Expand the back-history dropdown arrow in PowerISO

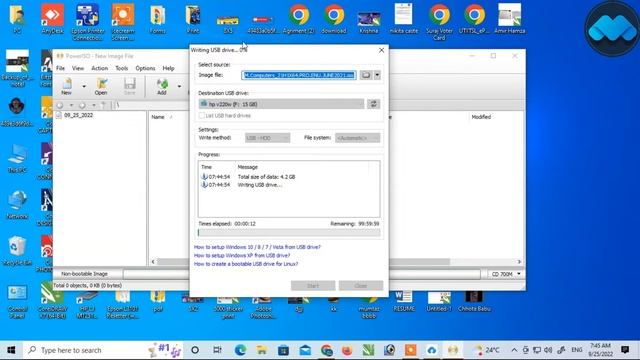[x=71, y=105]
